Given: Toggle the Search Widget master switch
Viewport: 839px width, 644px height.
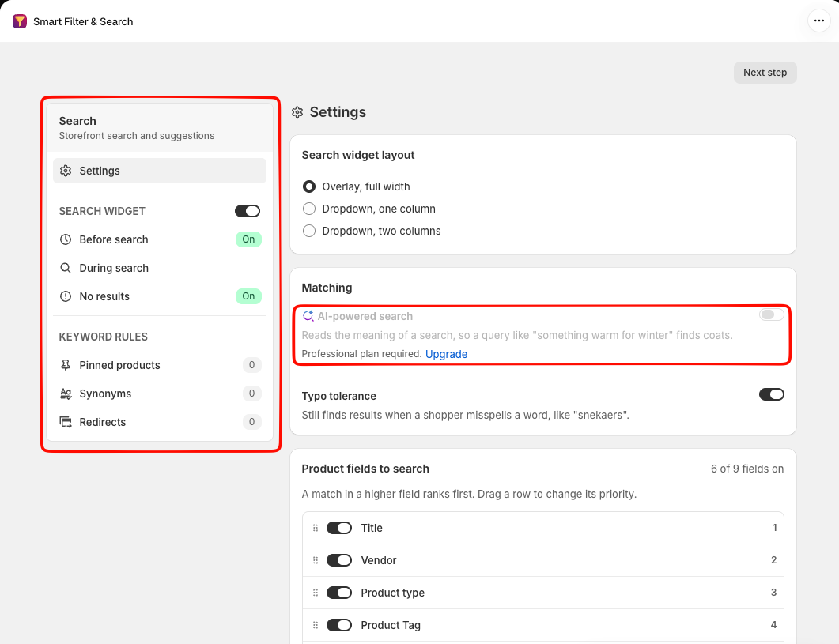Looking at the screenshot, I should 248,211.
